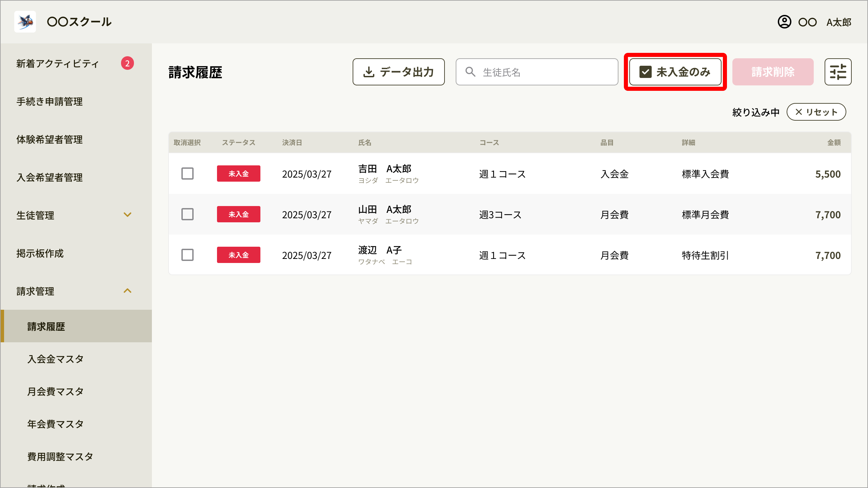Click the 請求削除 button
This screenshot has height=488, width=868.
pos(773,72)
